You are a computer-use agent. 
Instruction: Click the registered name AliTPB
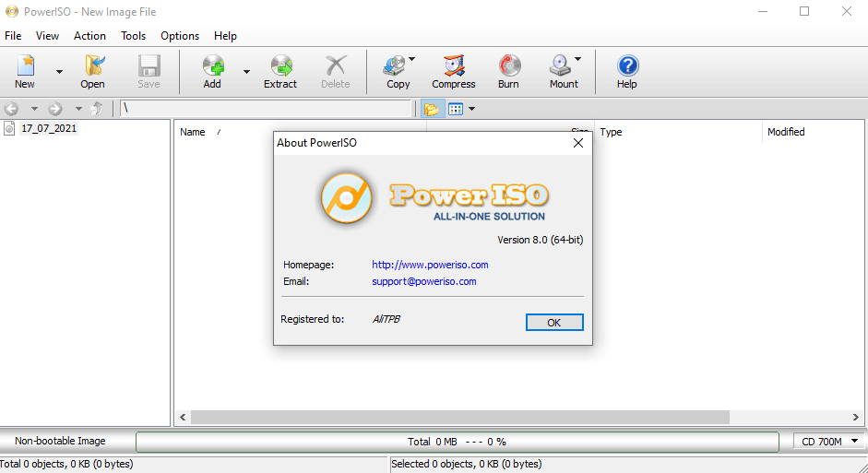[386, 319]
